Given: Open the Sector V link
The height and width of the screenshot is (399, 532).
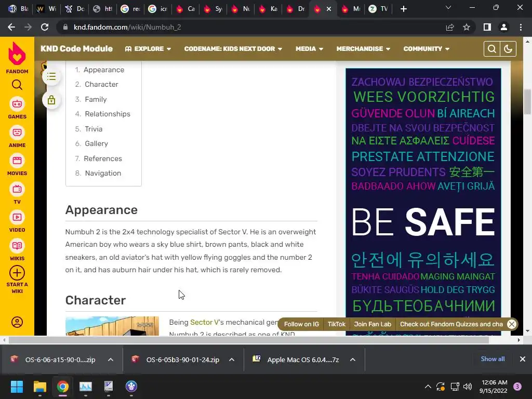Looking at the screenshot, I should tap(204, 322).
